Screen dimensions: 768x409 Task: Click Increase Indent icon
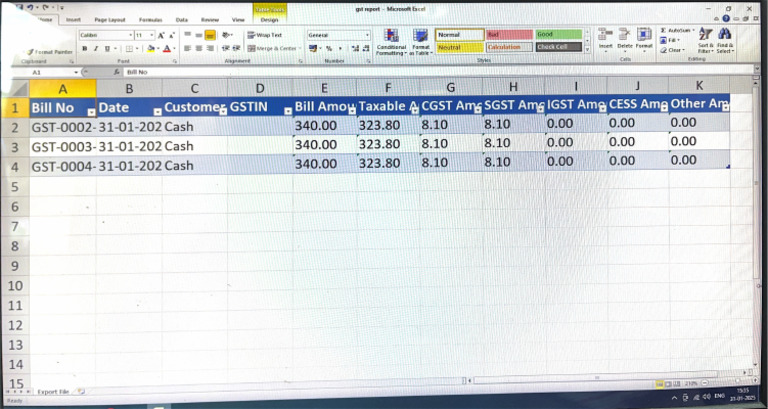click(x=236, y=48)
